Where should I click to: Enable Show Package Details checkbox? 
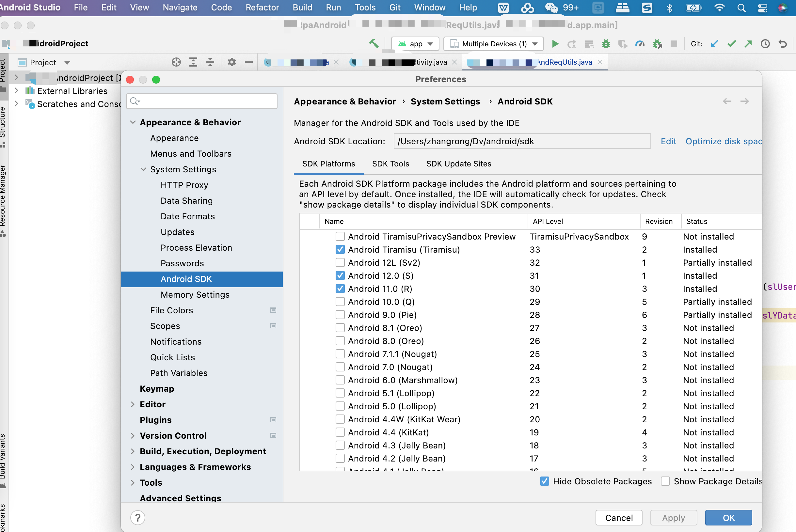pos(665,481)
